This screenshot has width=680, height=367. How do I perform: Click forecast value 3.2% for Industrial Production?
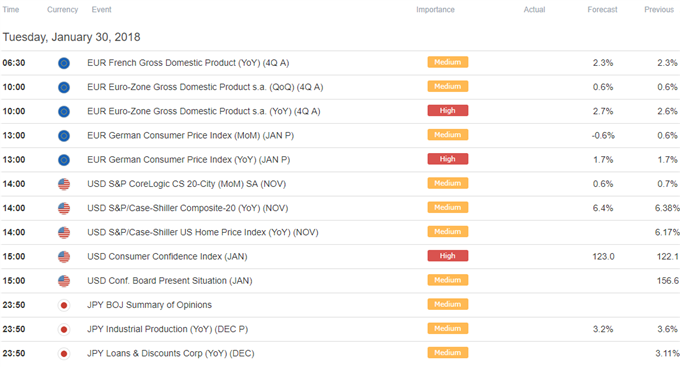(x=603, y=329)
